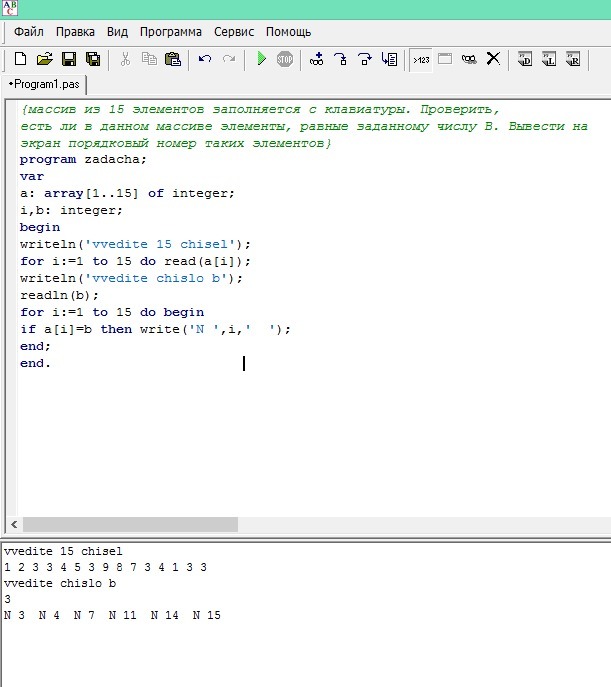The image size is (611, 687).
Task: Run the program with the green arrow
Action: [261, 59]
